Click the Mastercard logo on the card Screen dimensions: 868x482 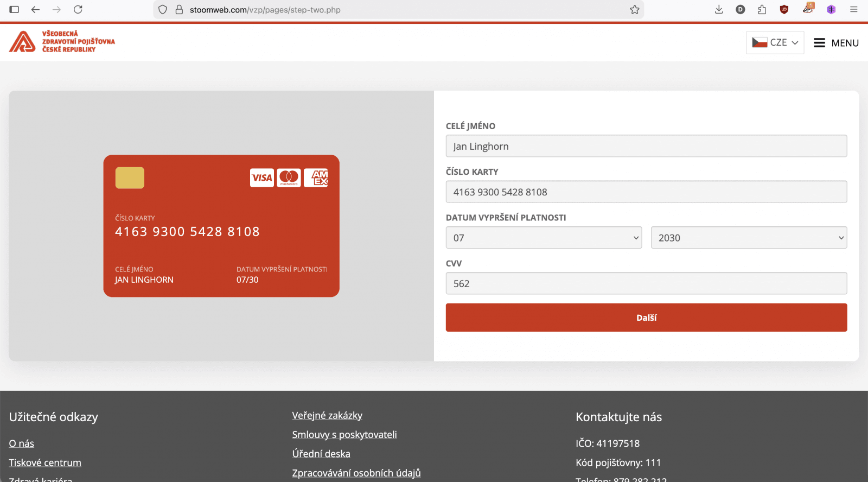point(289,177)
